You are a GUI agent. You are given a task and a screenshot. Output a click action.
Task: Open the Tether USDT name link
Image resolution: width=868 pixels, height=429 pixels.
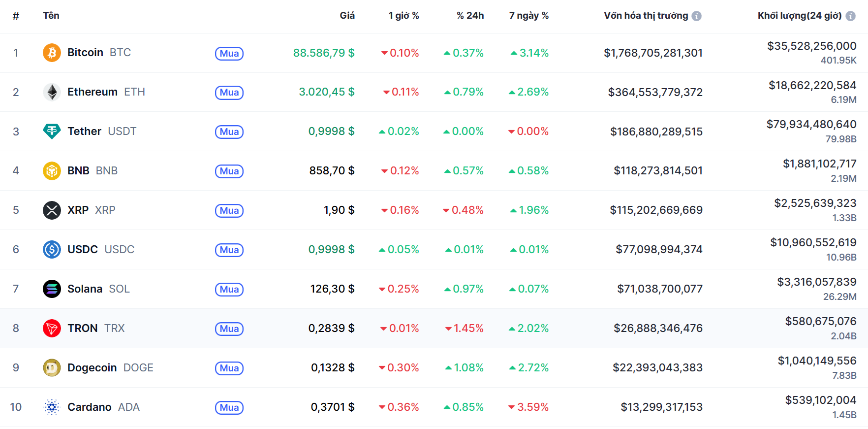pos(102,132)
